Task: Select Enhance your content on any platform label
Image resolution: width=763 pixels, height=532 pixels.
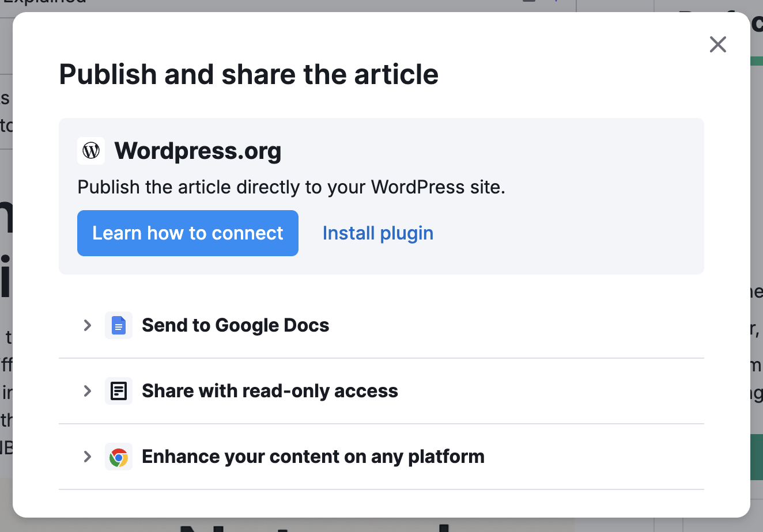Action: [x=313, y=457]
